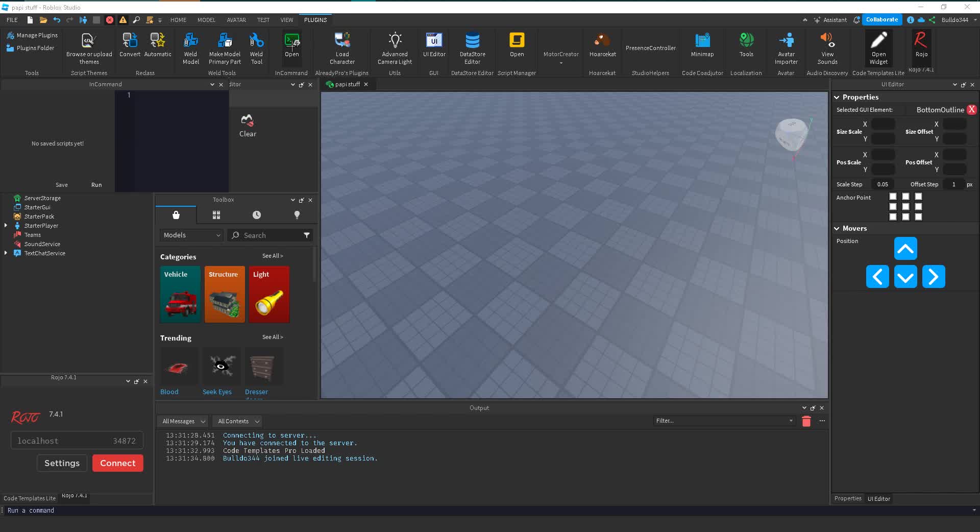Click See All next to Trending
Viewport: 980px width, 532px height.
[273, 337]
